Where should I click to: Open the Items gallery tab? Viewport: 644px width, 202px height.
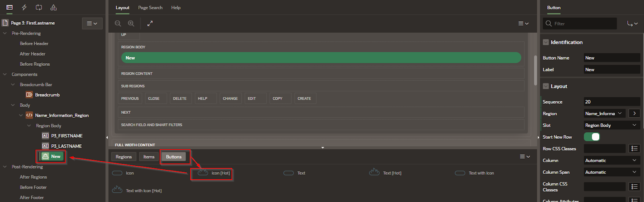[x=149, y=157]
